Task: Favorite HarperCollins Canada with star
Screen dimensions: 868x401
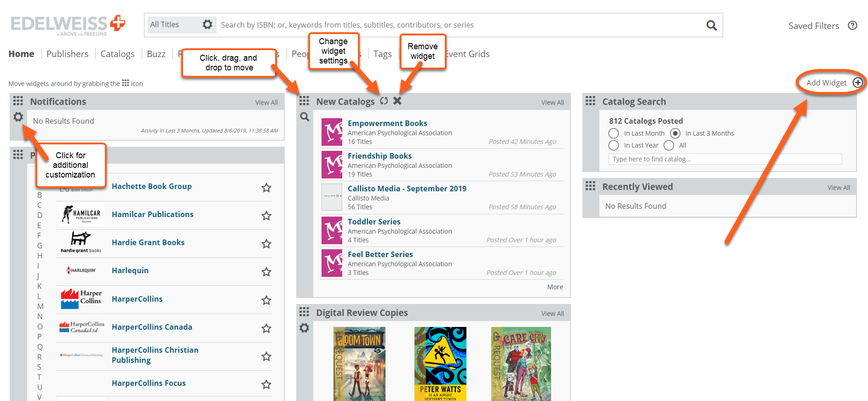Action: click(266, 328)
